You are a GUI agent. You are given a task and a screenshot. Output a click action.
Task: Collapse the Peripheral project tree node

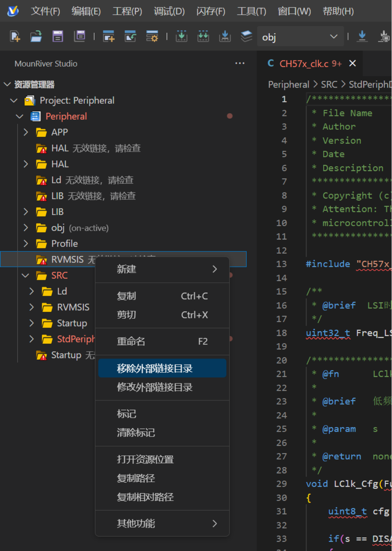coord(20,116)
